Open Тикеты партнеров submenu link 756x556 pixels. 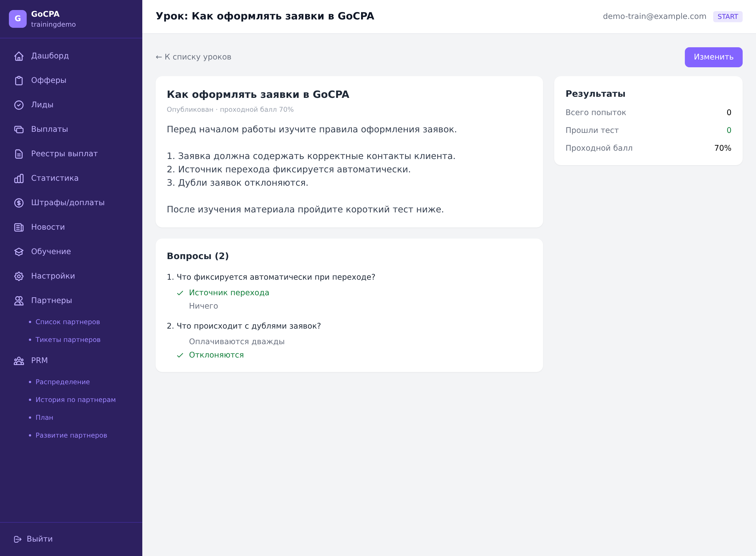coord(68,340)
